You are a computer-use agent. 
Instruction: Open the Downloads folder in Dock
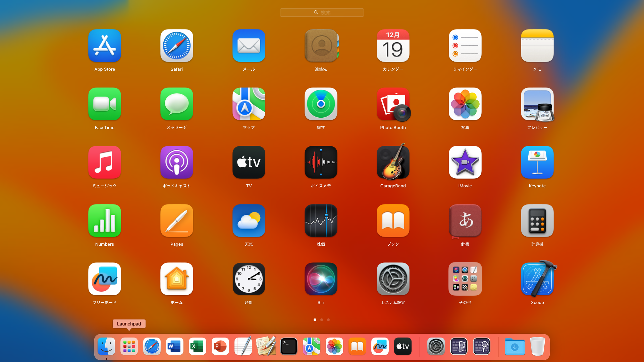pyautogui.click(x=515, y=346)
